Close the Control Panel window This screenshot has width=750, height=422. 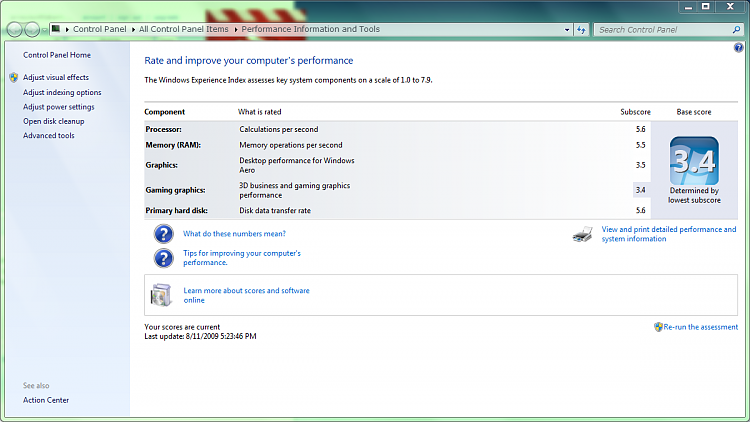click(730, 7)
